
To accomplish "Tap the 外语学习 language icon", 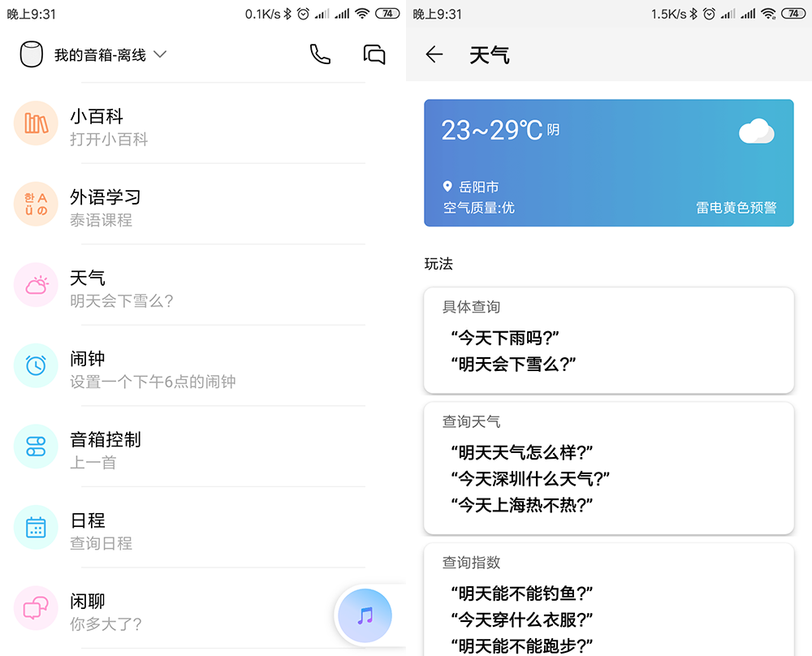I will [x=36, y=204].
